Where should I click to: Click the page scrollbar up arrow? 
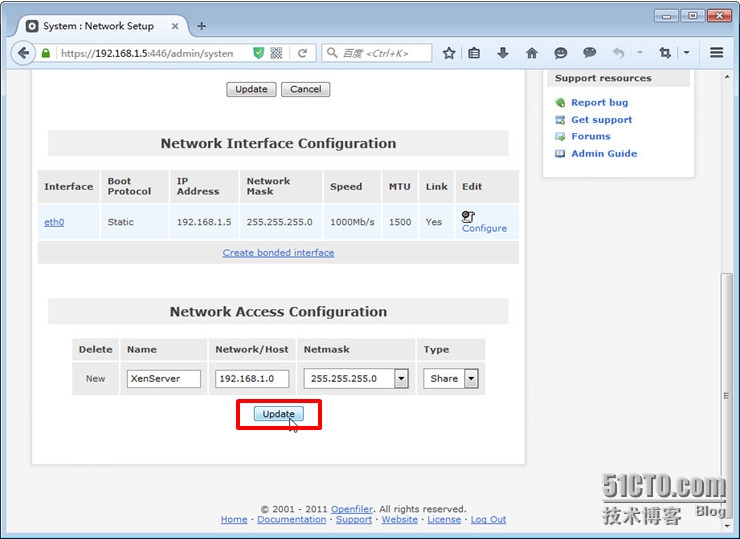727,76
